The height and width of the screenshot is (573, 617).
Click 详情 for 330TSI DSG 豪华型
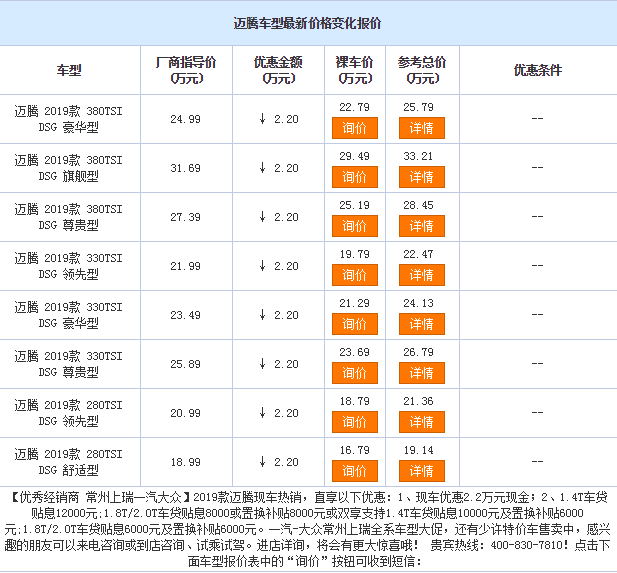421,324
